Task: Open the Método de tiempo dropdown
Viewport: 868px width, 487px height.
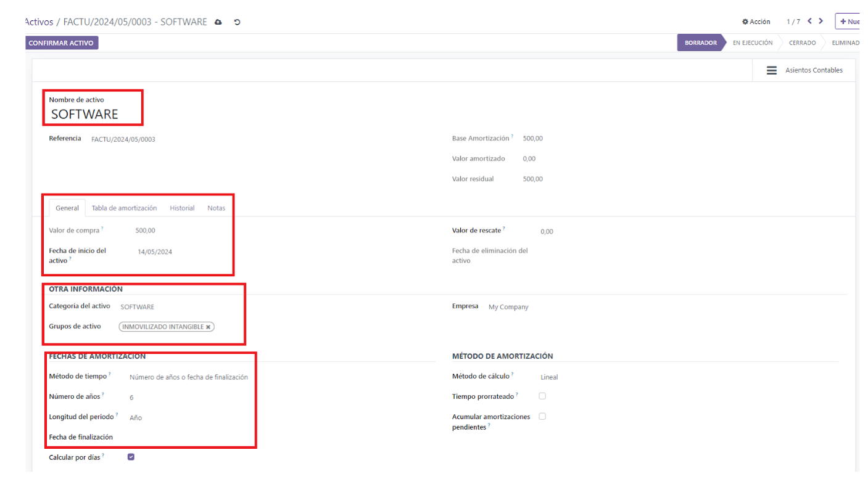Action: coord(189,377)
